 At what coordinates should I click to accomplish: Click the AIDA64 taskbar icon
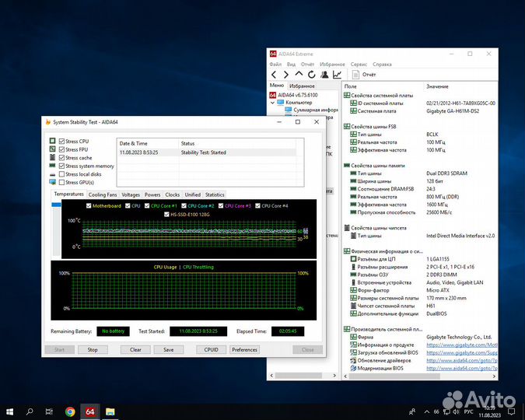click(x=90, y=411)
